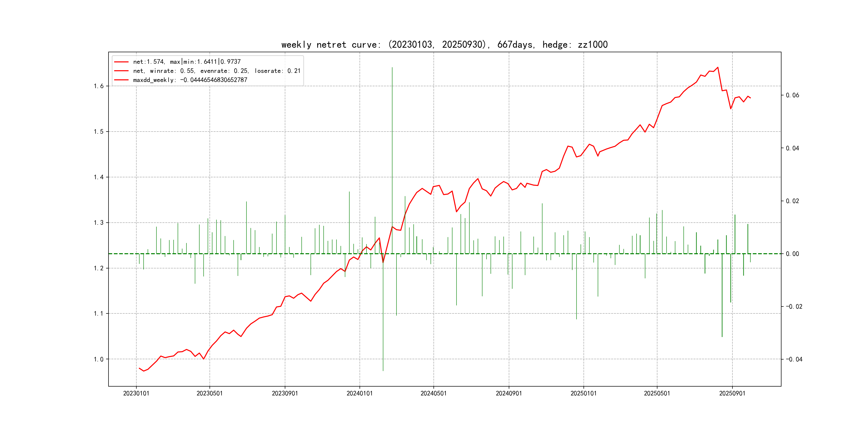The width and height of the screenshot is (868, 434).
Task: Click the 20230101 x-axis tick label
Action: point(136,394)
